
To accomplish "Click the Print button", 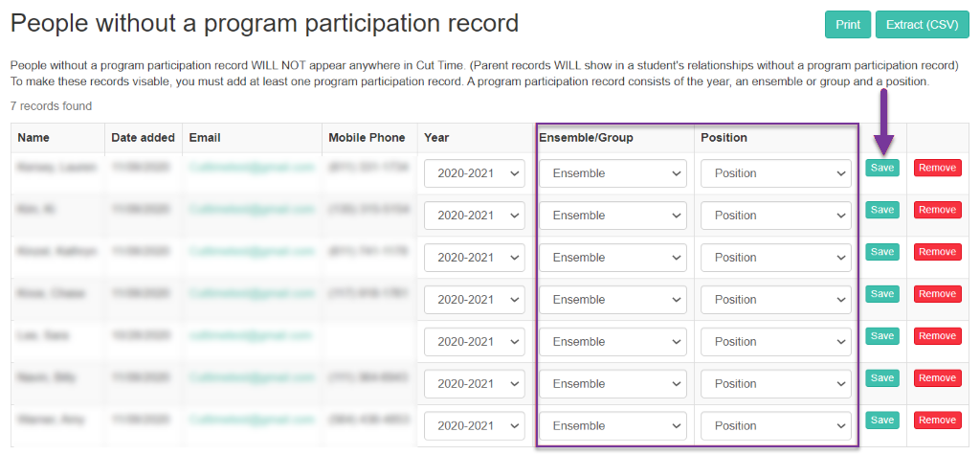I will click(x=848, y=24).
